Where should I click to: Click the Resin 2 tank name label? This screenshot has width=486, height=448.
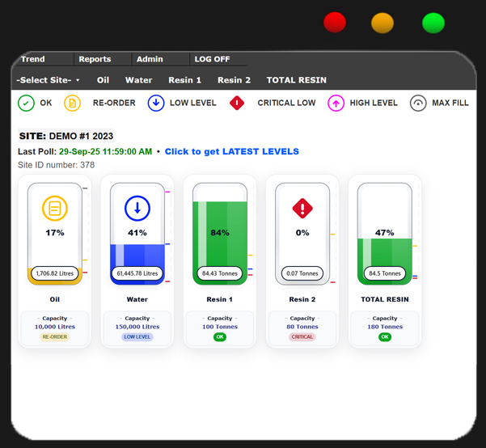302,299
